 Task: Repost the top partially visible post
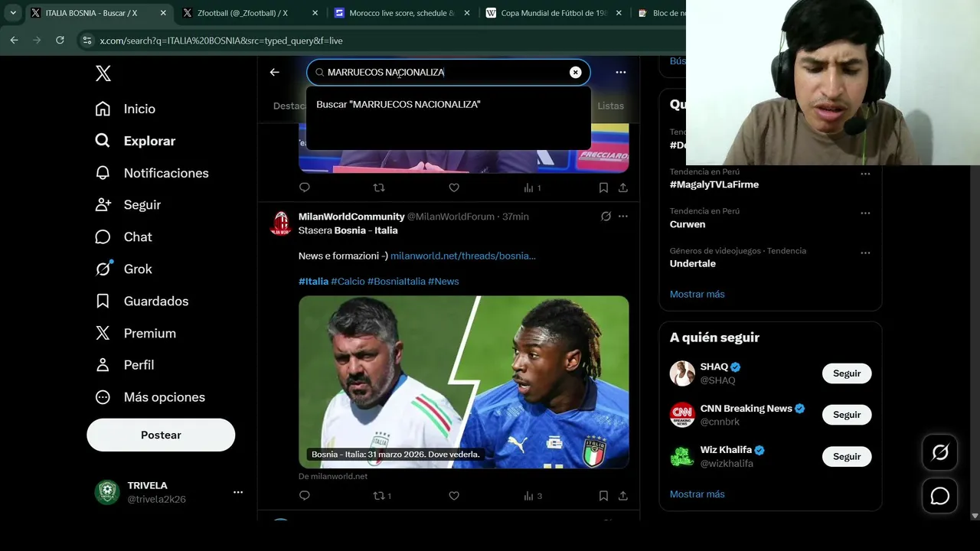[378, 187]
